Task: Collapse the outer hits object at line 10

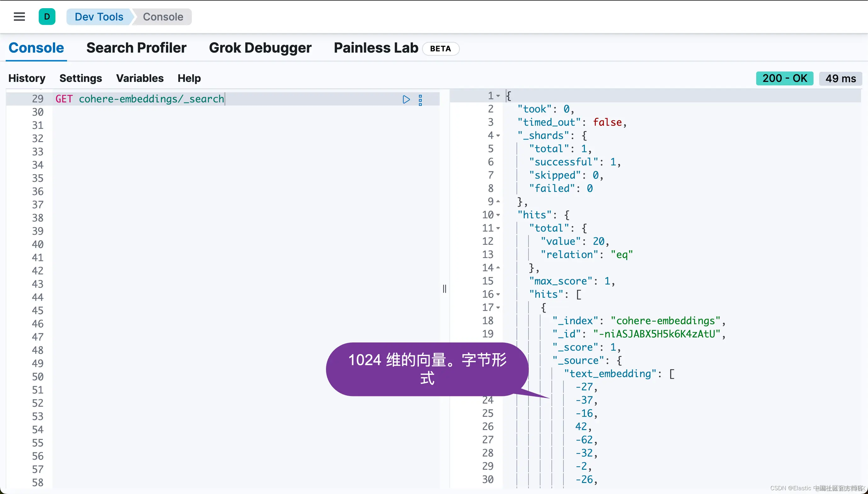Action: pyautogui.click(x=498, y=215)
